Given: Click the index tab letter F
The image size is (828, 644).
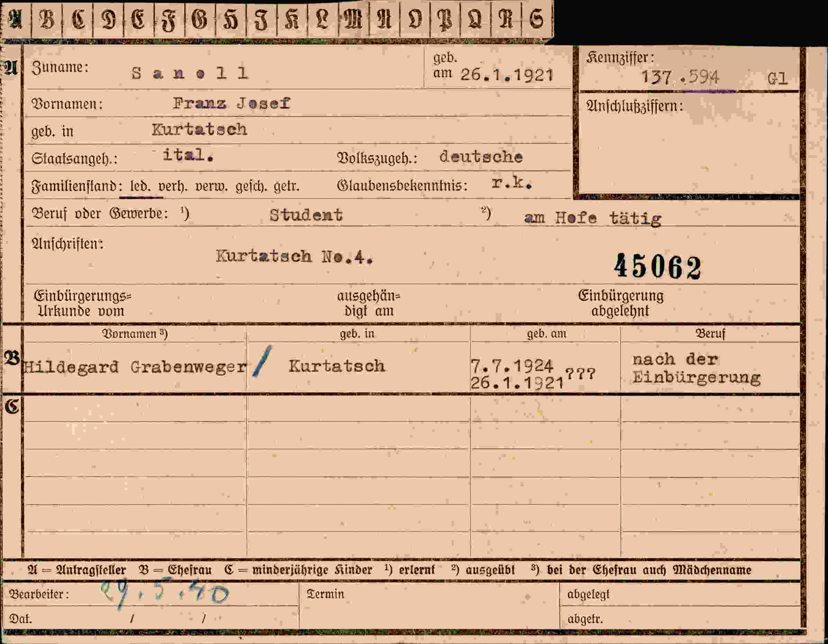Looking at the screenshot, I should point(169,20).
